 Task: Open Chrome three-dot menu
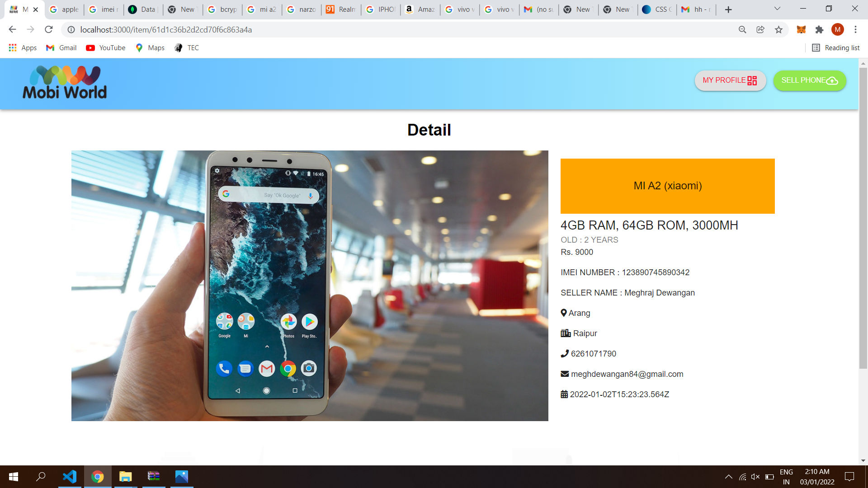(x=855, y=30)
